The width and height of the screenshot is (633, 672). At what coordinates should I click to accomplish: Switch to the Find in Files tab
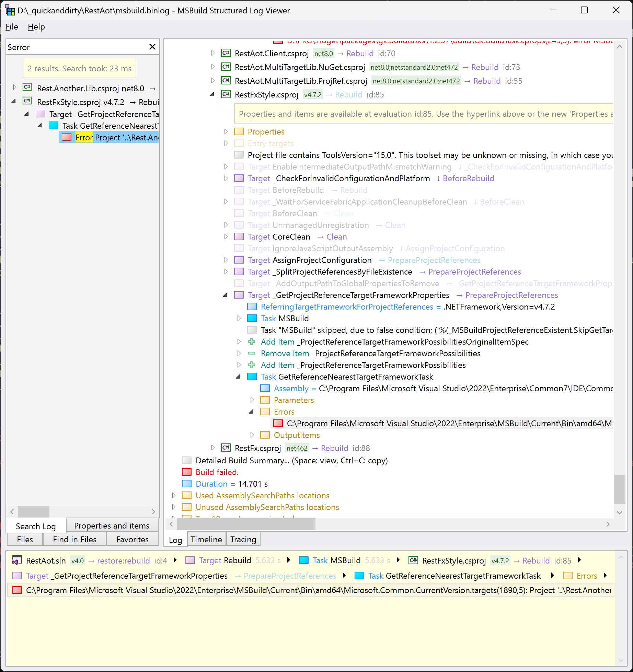(74, 539)
